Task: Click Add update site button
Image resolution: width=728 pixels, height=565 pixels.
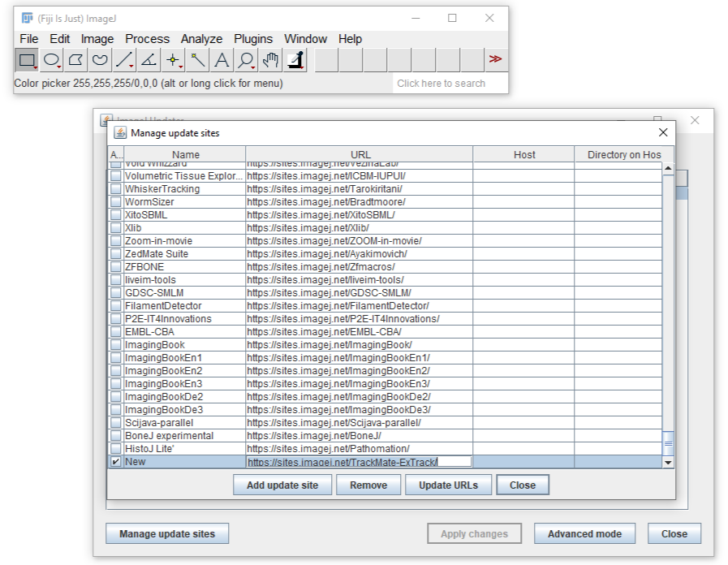Action: pyautogui.click(x=282, y=485)
